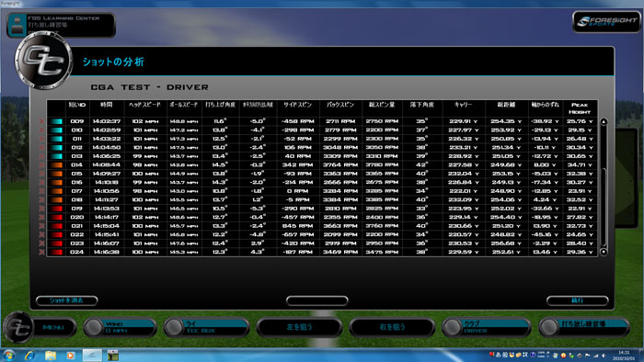Delete shot 014 using its X icon
This screenshot has width=644, height=362.
[x=41, y=164]
